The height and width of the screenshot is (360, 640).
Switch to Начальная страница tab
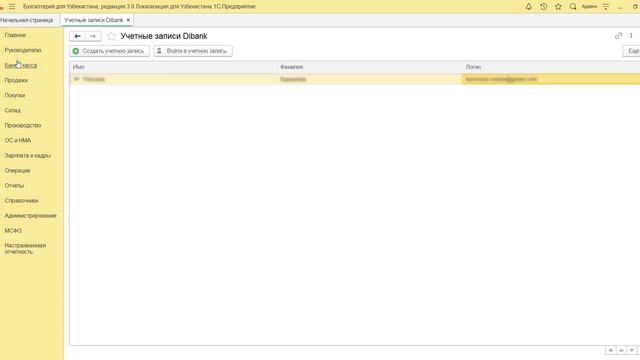tap(27, 20)
